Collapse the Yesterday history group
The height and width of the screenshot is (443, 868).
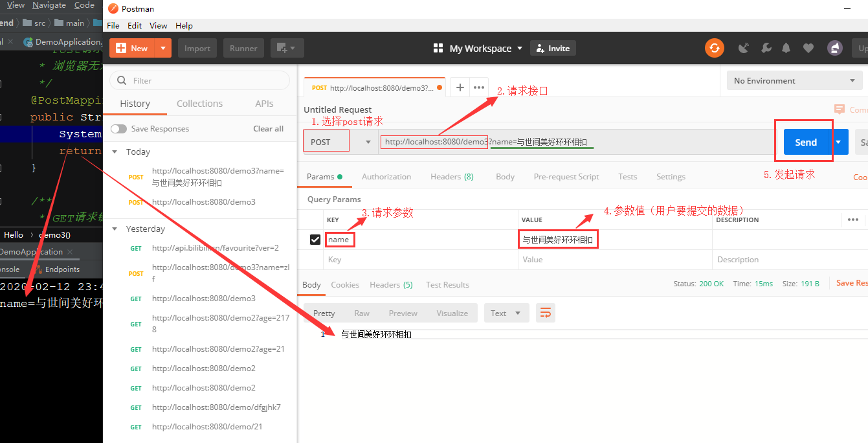pos(115,229)
